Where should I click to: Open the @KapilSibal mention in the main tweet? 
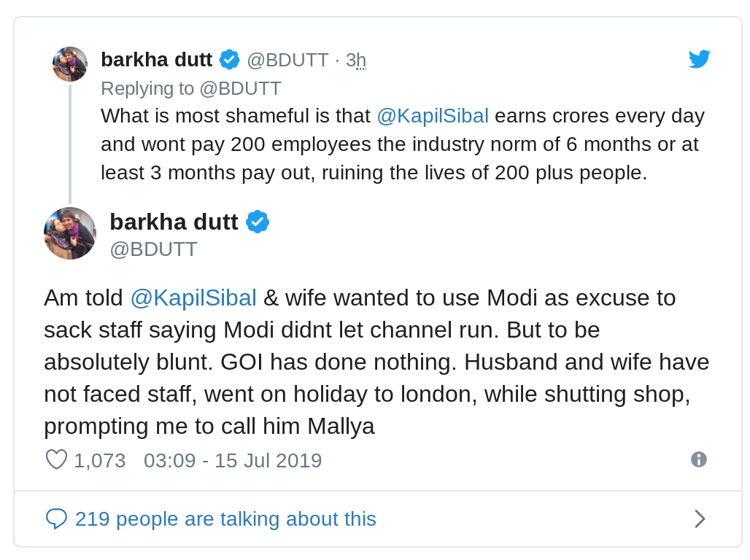(193, 297)
